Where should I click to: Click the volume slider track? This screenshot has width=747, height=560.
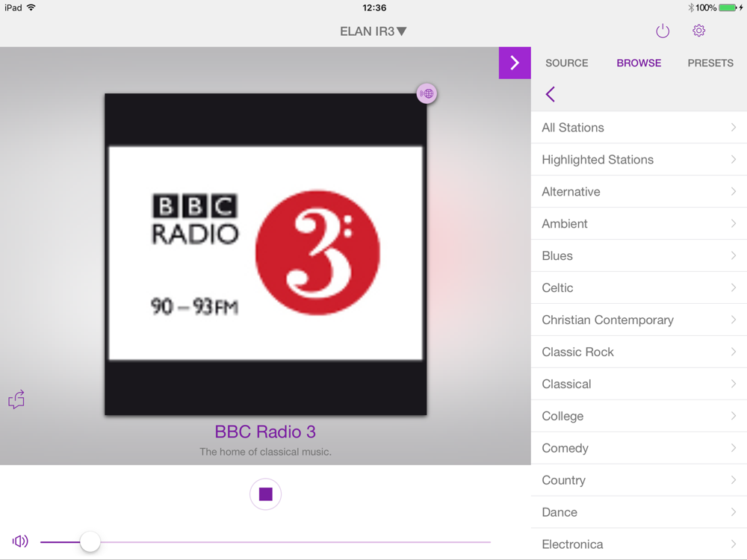(x=265, y=542)
